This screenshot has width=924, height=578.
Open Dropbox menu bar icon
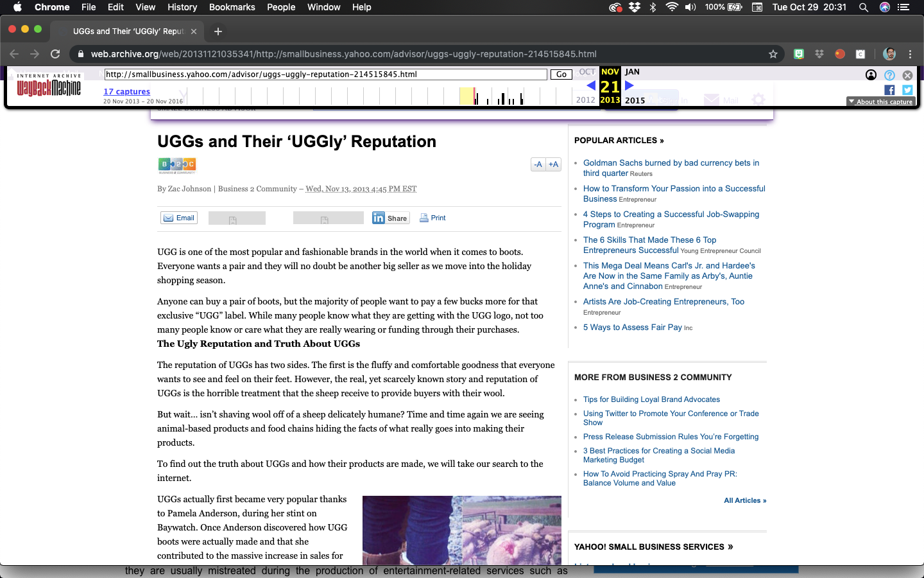click(x=635, y=7)
